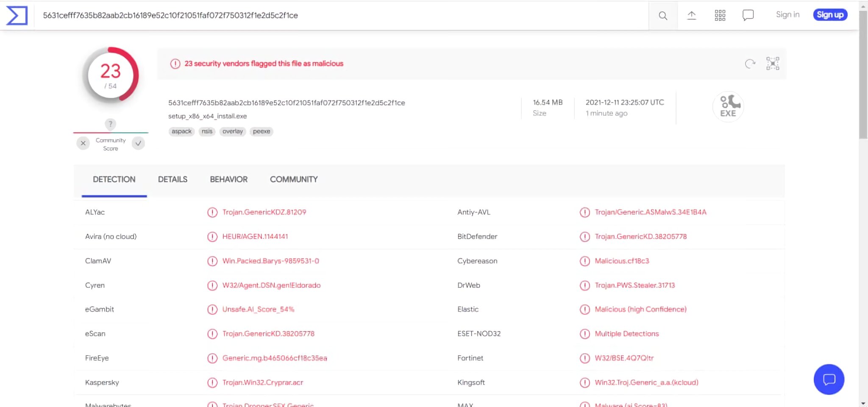Screen dimensions: 868x407
Task: Open the BEHAVIOR tab
Action: (x=228, y=179)
